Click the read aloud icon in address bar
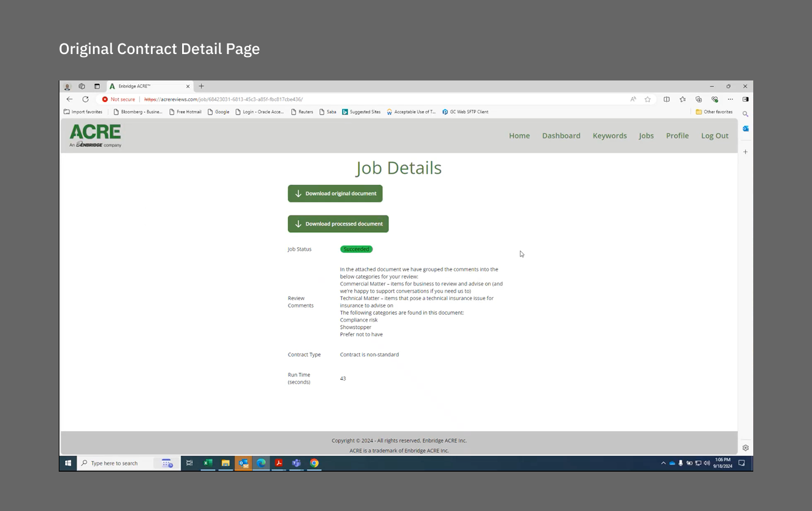This screenshot has height=511, width=812. point(633,99)
